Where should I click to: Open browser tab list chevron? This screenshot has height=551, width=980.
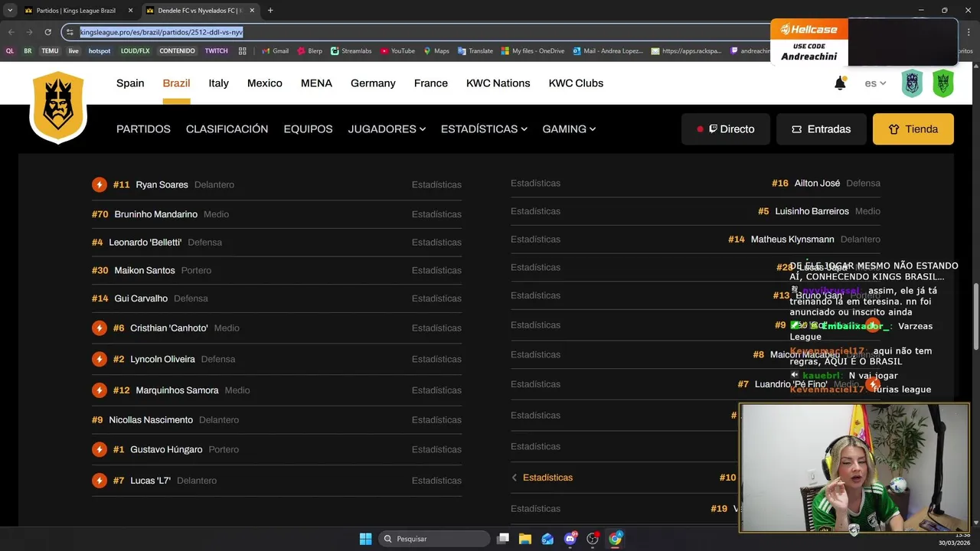coord(10,11)
